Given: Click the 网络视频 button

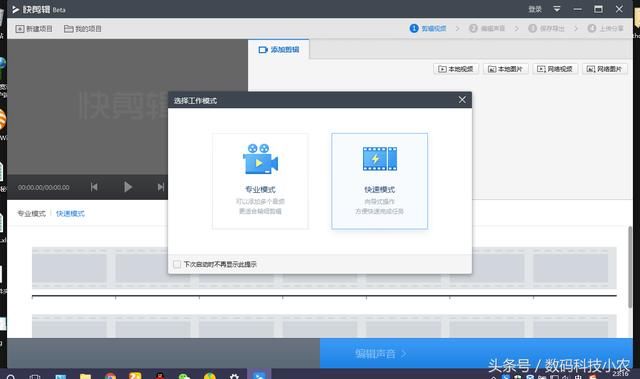Looking at the screenshot, I should click(x=555, y=69).
